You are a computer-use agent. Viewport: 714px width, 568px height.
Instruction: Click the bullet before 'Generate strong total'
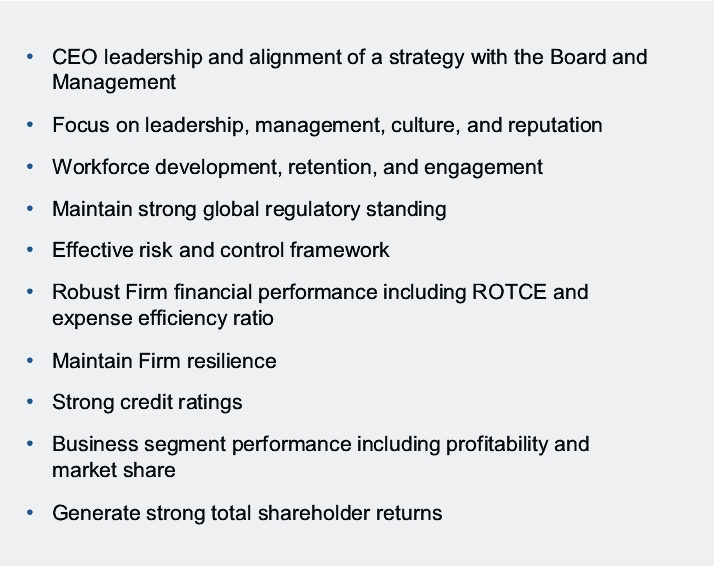(x=31, y=513)
